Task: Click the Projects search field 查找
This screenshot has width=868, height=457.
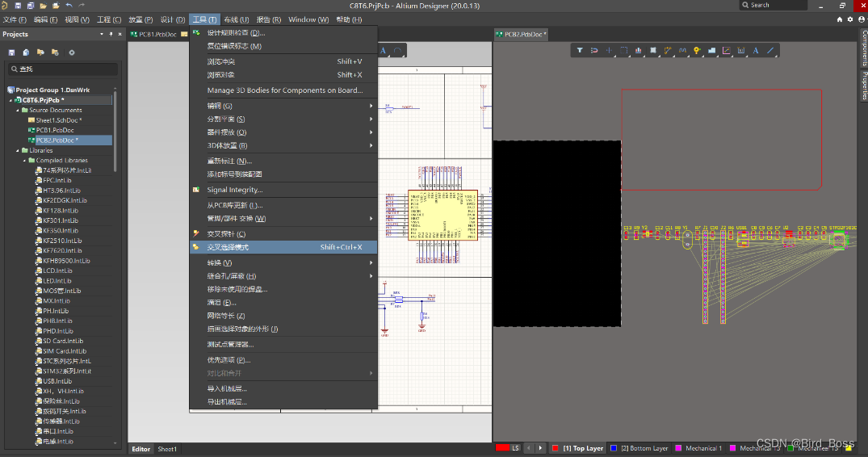Action: click(x=62, y=69)
